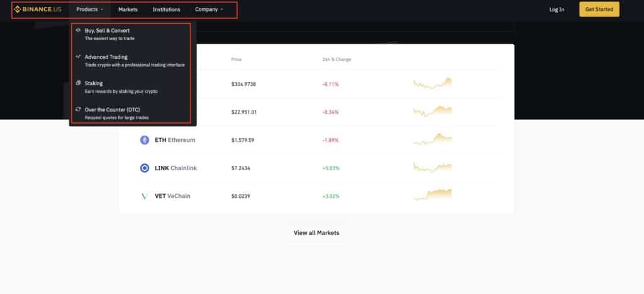Click the Binance.US logo

[x=38, y=9]
